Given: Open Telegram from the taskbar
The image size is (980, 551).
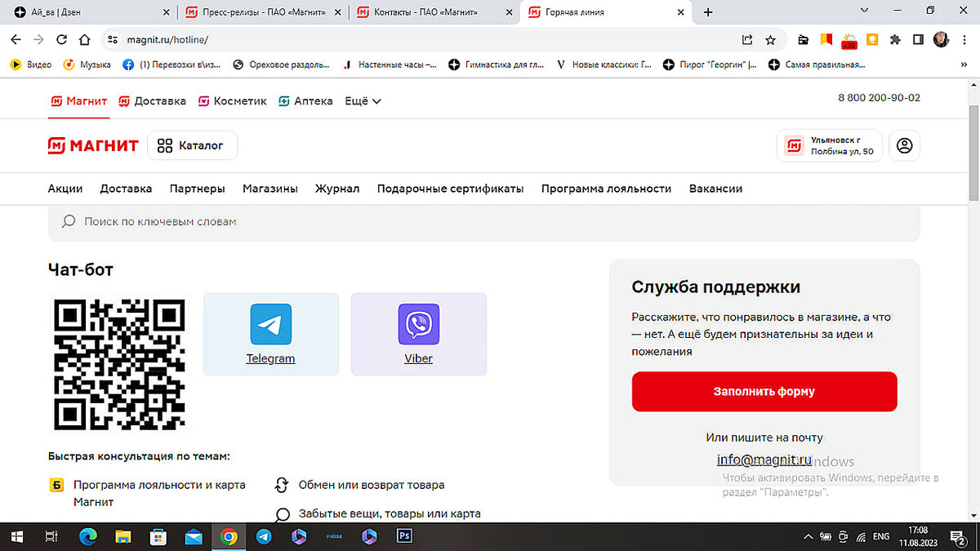Looking at the screenshot, I should click(264, 536).
